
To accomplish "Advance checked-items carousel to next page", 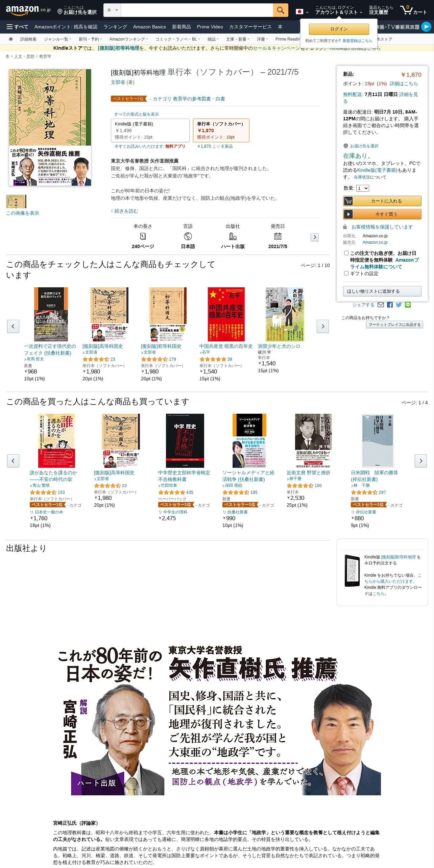I will click(322, 326).
